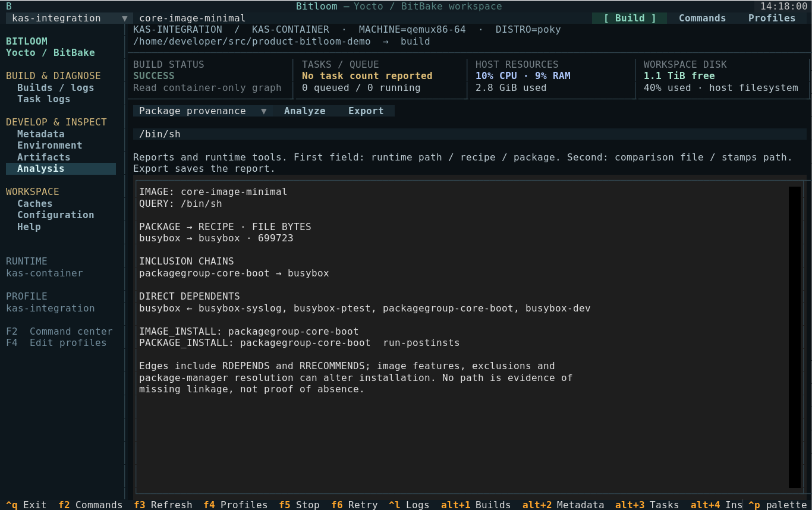This screenshot has height=510, width=812.
Task: Click ^q Exit in footer bar
Action: (26, 505)
